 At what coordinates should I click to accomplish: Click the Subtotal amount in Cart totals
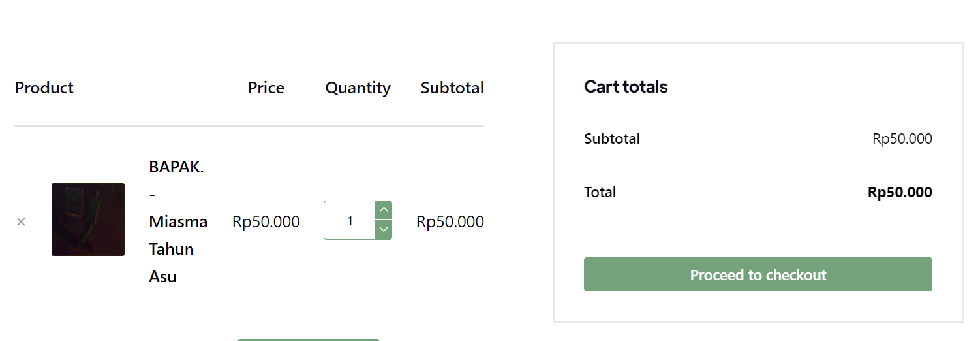902,139
